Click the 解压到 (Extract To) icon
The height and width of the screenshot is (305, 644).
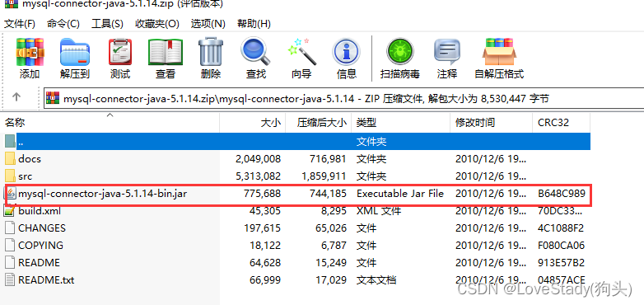pos(75,58)
